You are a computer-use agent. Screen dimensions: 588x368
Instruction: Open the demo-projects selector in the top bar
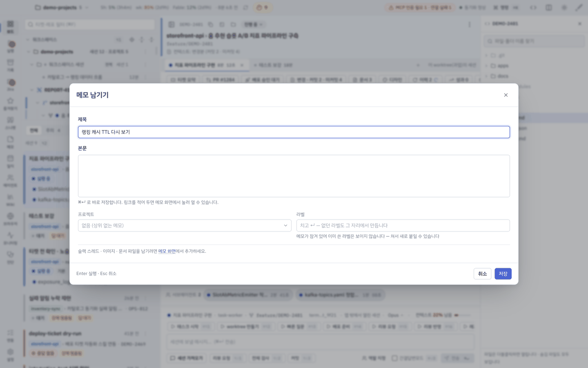pos(61,7)
